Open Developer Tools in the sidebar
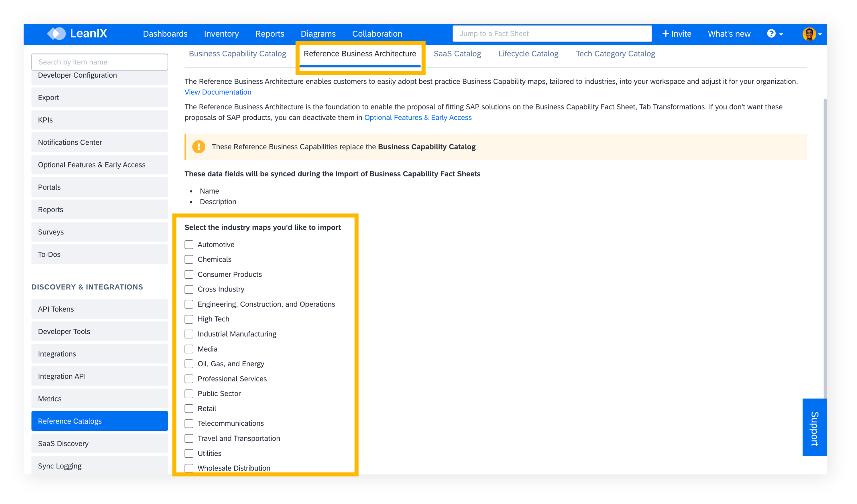The width and height of the screenshot is (857, 504). 100,332
